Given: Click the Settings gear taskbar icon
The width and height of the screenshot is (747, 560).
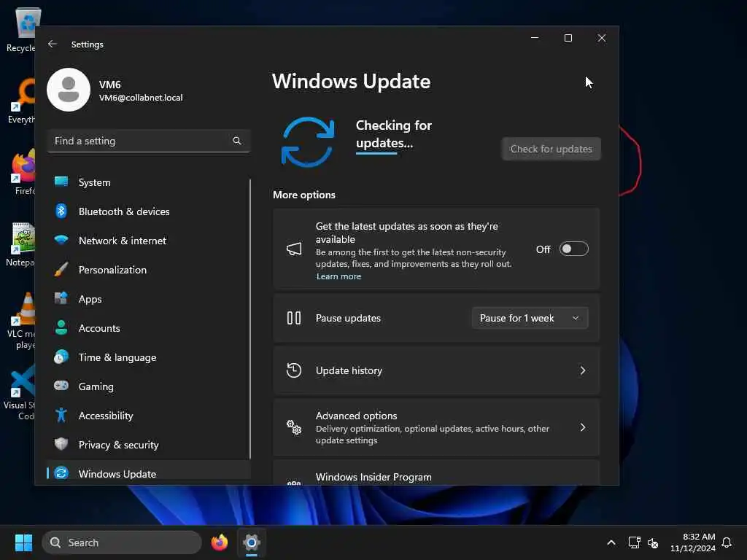Looking at the screenshot, I should coord(252,542).
